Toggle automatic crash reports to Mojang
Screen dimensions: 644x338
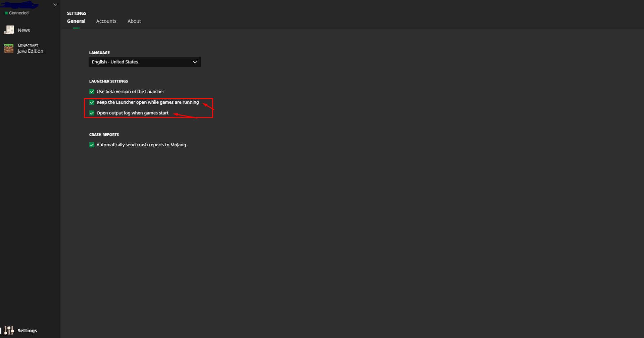click(x=92, y=145)
